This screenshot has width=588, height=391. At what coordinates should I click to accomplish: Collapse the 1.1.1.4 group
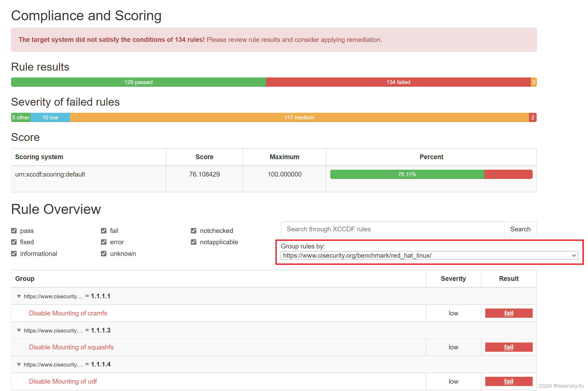point(19,364)
